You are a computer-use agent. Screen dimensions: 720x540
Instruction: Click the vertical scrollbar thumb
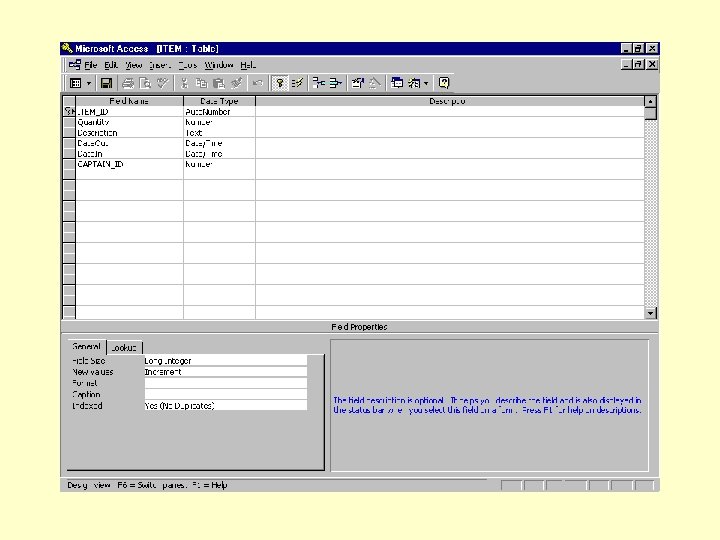(651, 113)
